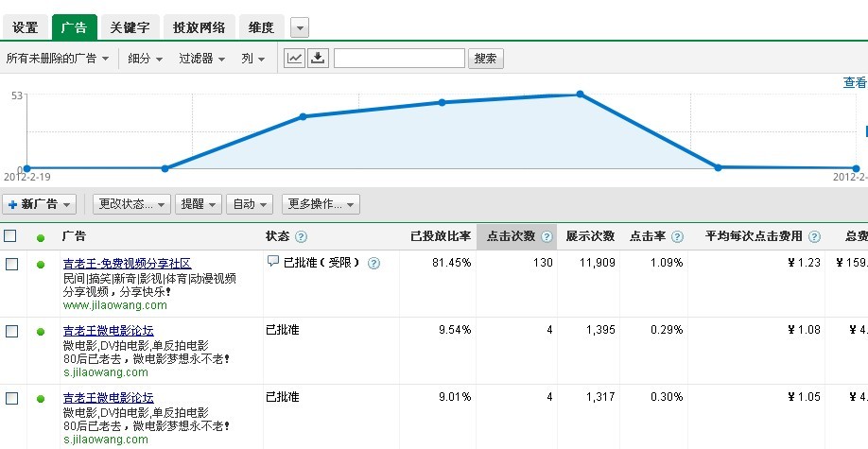The height and width of the screenshot is (449, 868).
Task: Switch to the 关键字 tab
Action: (130, 27)
